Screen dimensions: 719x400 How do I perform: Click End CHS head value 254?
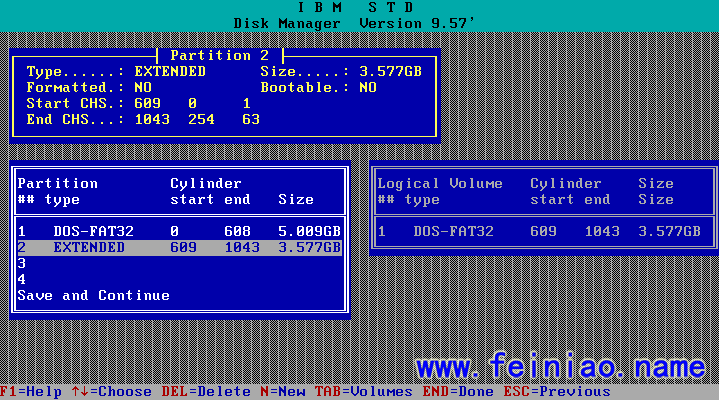(x=201, y=120)
